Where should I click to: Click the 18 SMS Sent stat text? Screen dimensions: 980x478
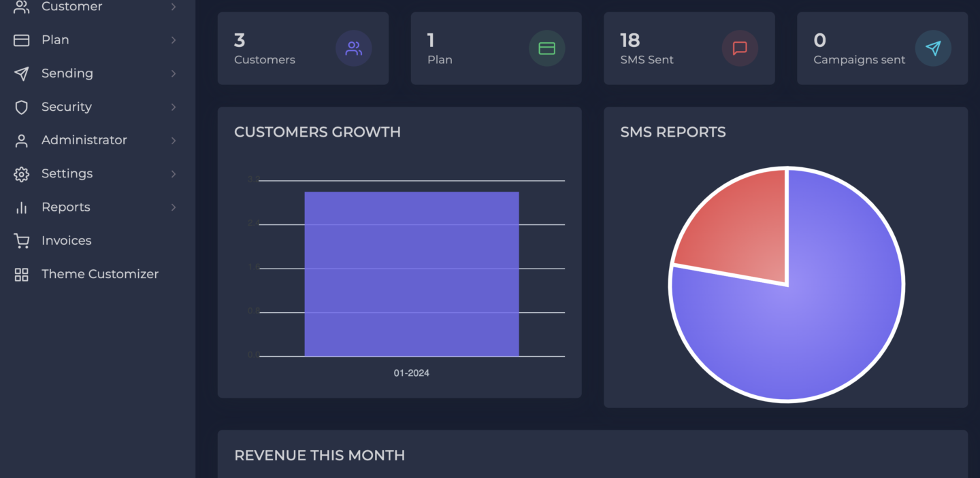click(x=647, y=48)
